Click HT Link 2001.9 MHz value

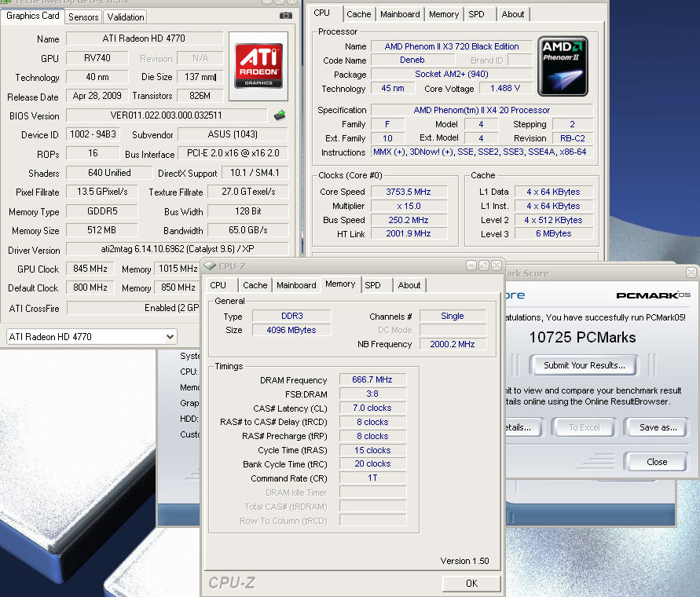(409, 233)
